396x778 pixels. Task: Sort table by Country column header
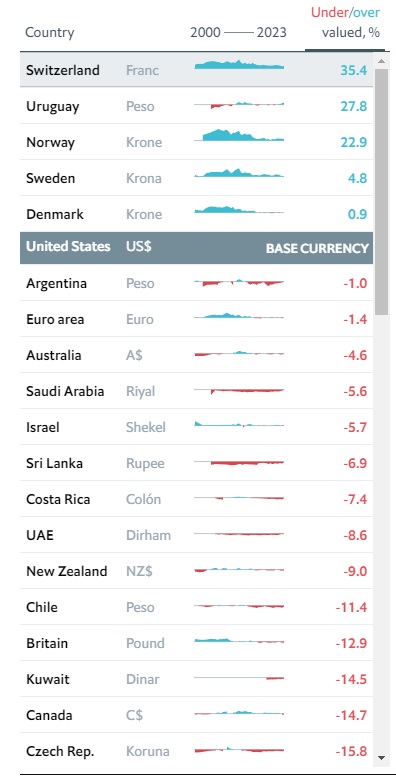pyautogui.click(x=50, y=33)
